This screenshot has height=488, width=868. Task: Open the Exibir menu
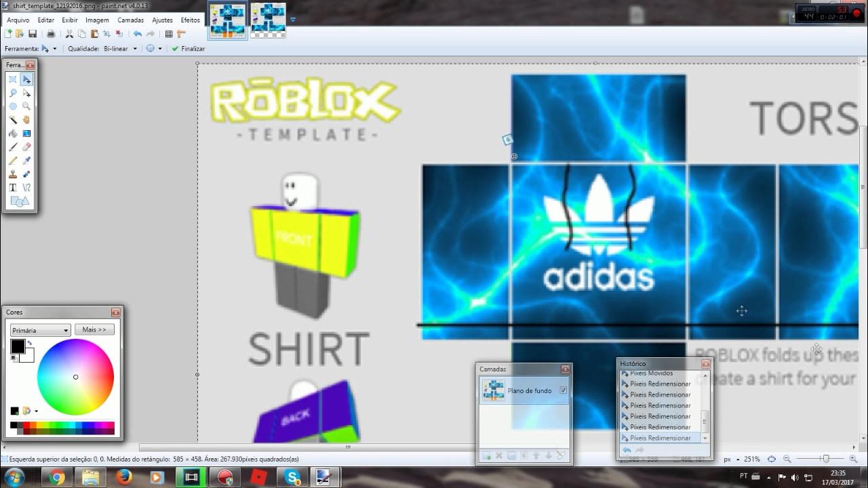tap(70, 20)
